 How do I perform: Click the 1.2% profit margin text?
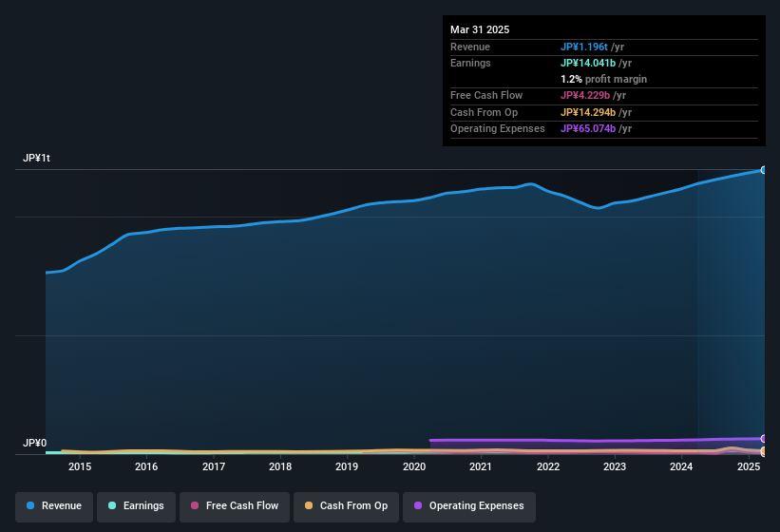tap(603, 79)
